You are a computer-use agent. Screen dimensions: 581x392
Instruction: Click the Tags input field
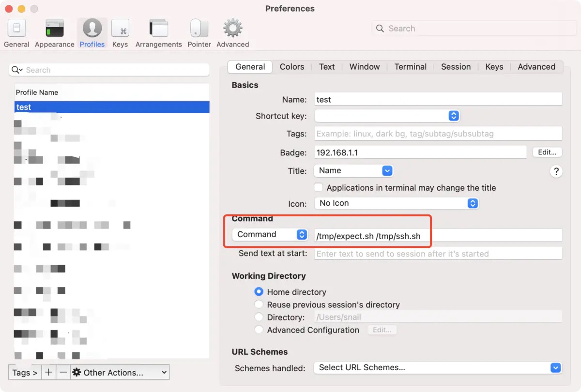point(438,134)
